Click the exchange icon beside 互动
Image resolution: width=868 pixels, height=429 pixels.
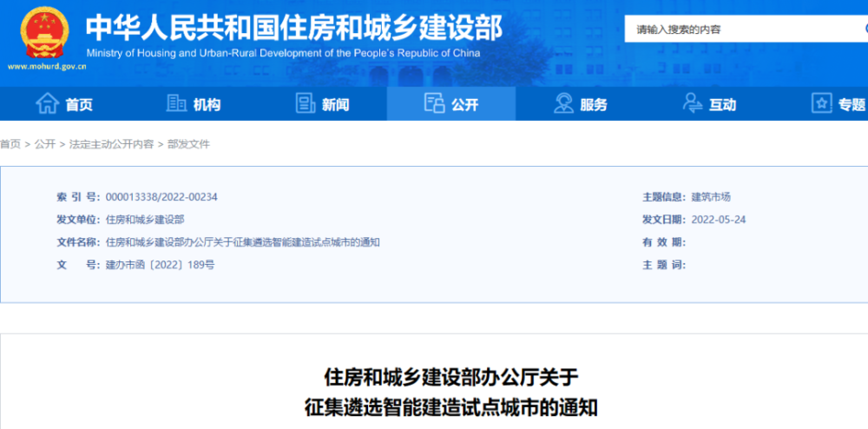pos(693,103)
